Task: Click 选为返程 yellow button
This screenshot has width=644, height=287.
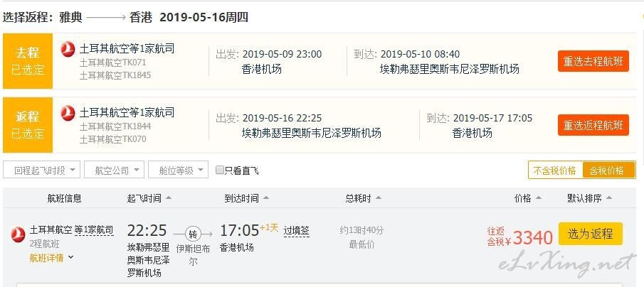Action: (590, 234)
